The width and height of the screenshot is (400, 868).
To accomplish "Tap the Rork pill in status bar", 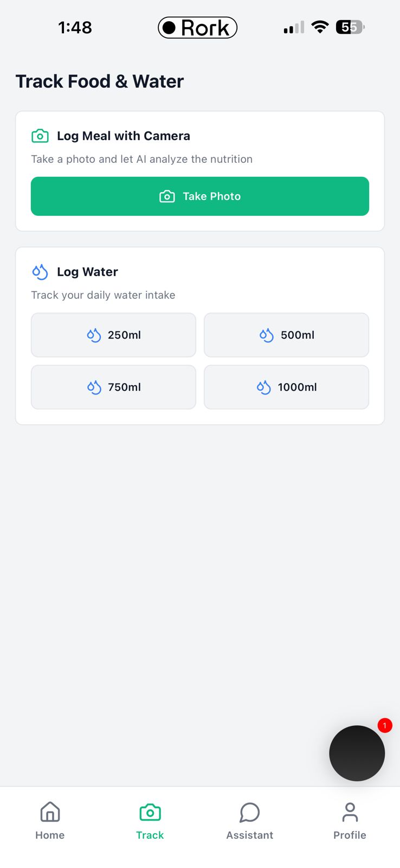I will pos(198,28).
